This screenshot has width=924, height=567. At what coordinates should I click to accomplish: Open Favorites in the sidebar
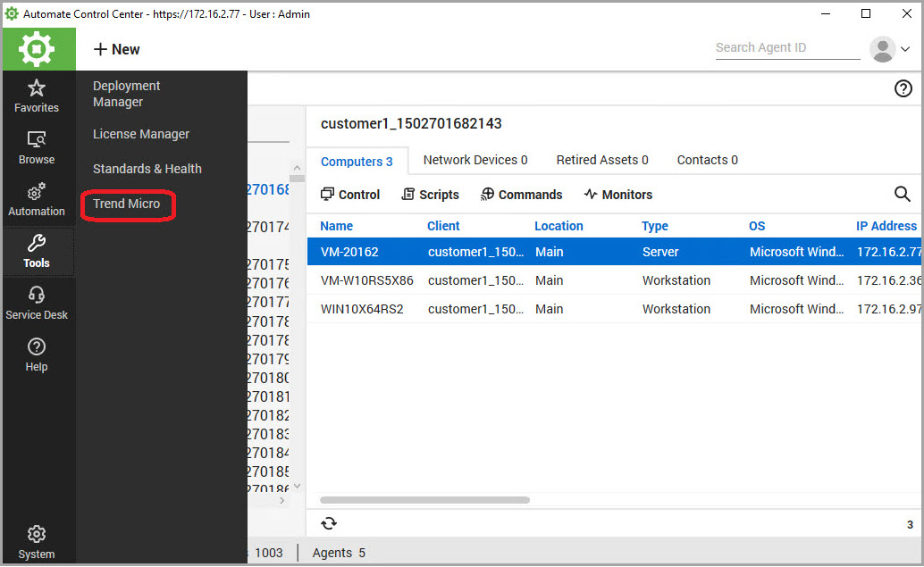pyautogui.click(x=37, y=96)
